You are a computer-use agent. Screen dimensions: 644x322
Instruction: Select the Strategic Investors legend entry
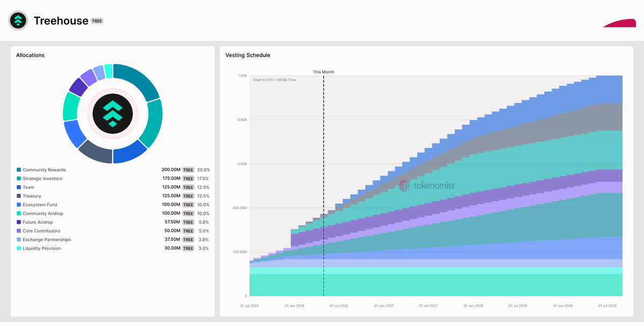tap(42, 179)
